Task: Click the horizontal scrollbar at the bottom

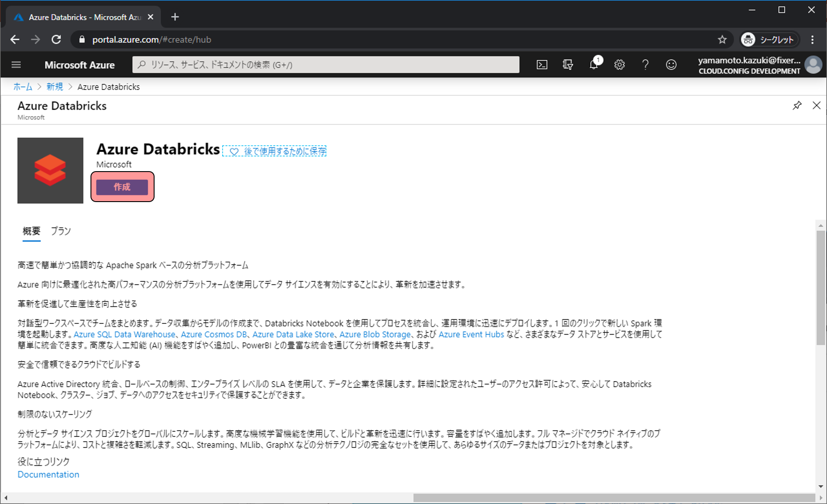Action: pyautogui.click(x=614, y=498)
